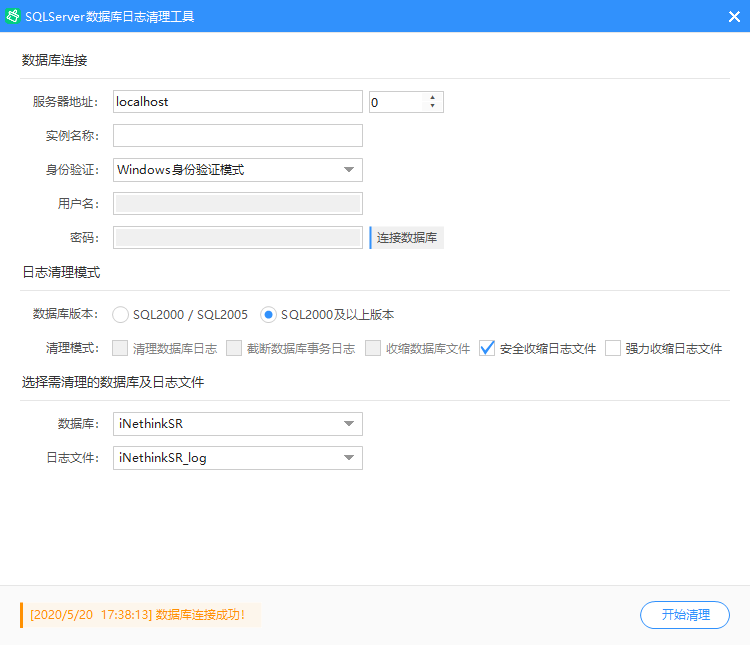Click the title text SQLServer数据库日志清理工具
The width and height of the screenshot is (750, 645).
(x=110, y=17)
